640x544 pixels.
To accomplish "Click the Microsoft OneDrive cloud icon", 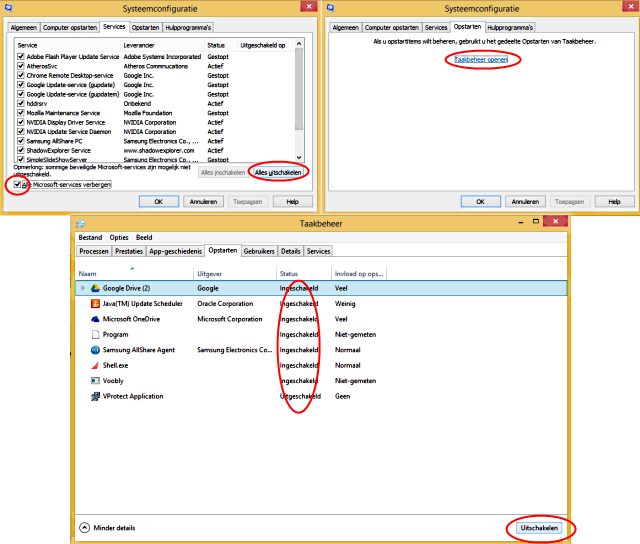I will pos(95,319).
